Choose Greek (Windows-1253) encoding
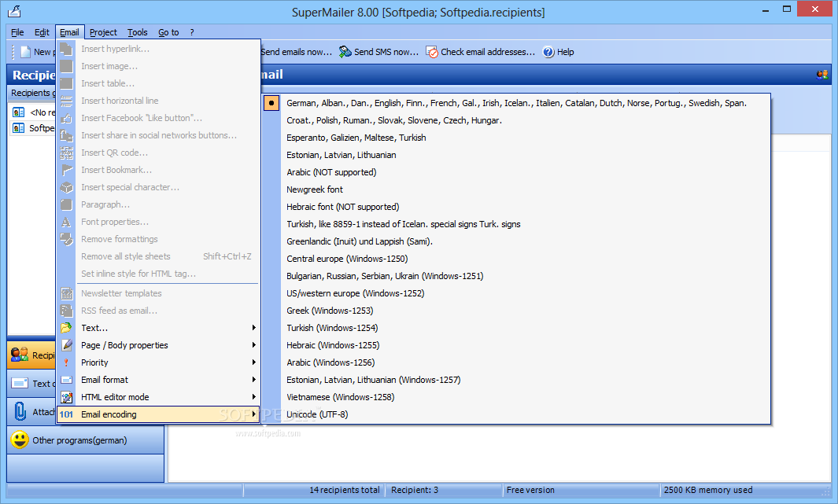 coord(516,311)
